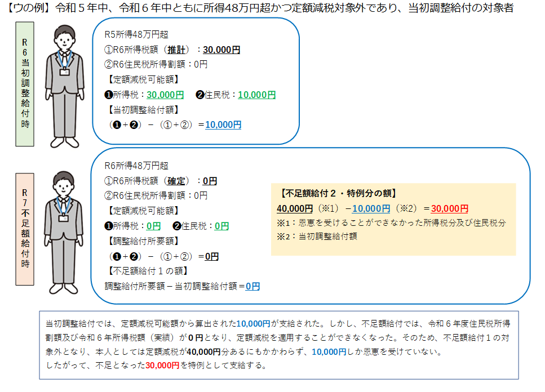The width and height of the screenshot is (545, 392).
Task: Click the person illustration in the bottom section
Action: coord(65,232)
